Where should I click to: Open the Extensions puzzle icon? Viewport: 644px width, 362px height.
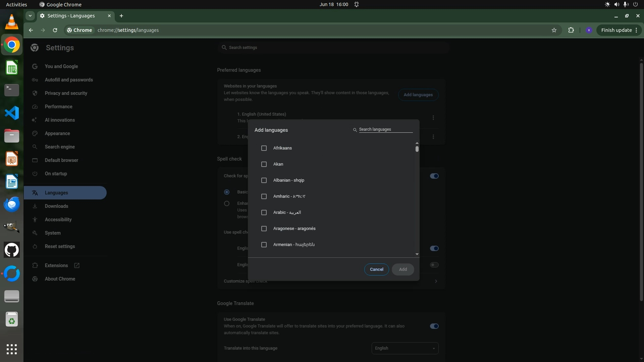571,30
